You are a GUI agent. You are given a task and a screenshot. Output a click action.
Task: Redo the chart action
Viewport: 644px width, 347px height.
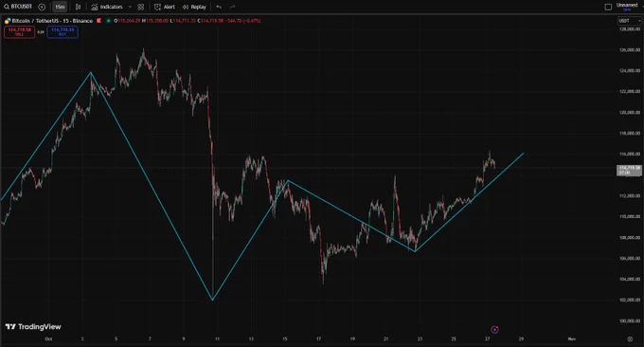click(232, 7)
